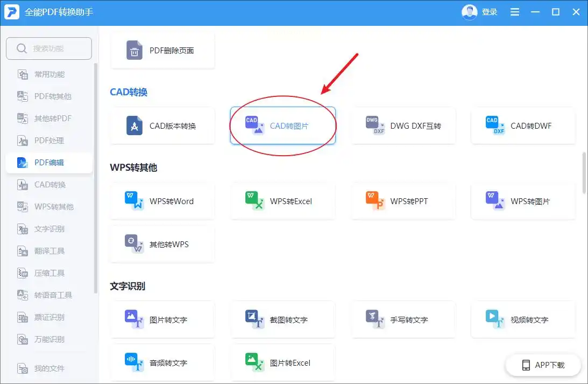Select the CAD转图片 icon

tap(254, 125)
